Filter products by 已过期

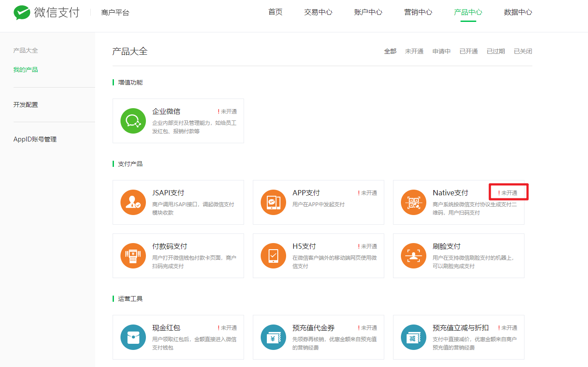point(496,51)
